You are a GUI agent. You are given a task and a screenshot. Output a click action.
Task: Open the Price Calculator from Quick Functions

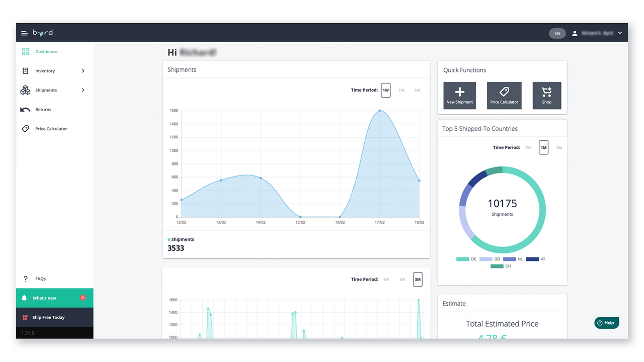(504, 96)
